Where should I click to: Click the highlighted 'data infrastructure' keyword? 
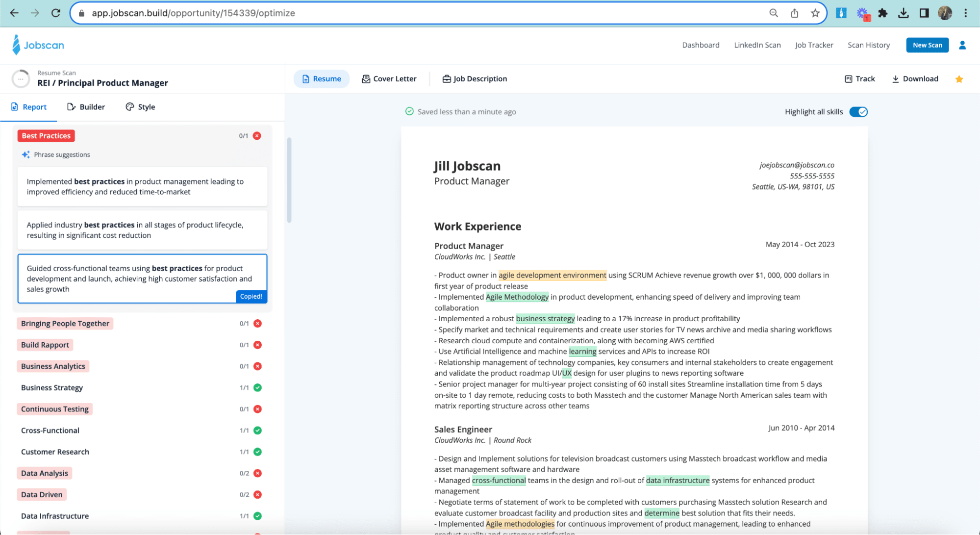(678, 481)
